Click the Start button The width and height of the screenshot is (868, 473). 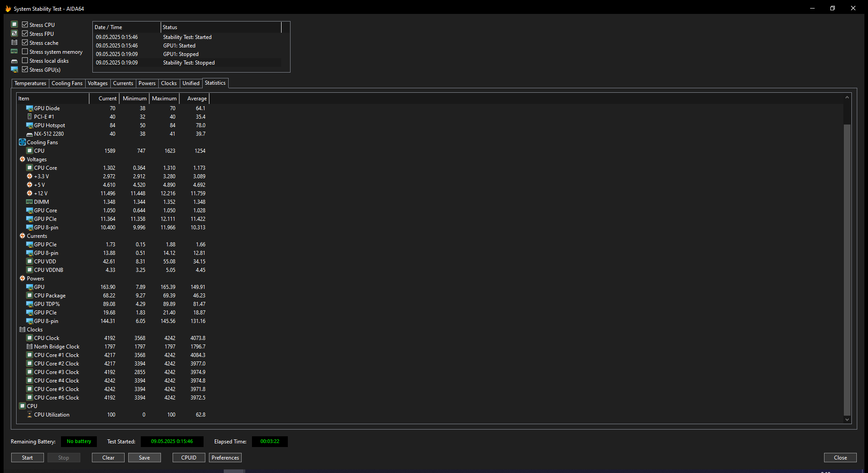click(27, 458)
